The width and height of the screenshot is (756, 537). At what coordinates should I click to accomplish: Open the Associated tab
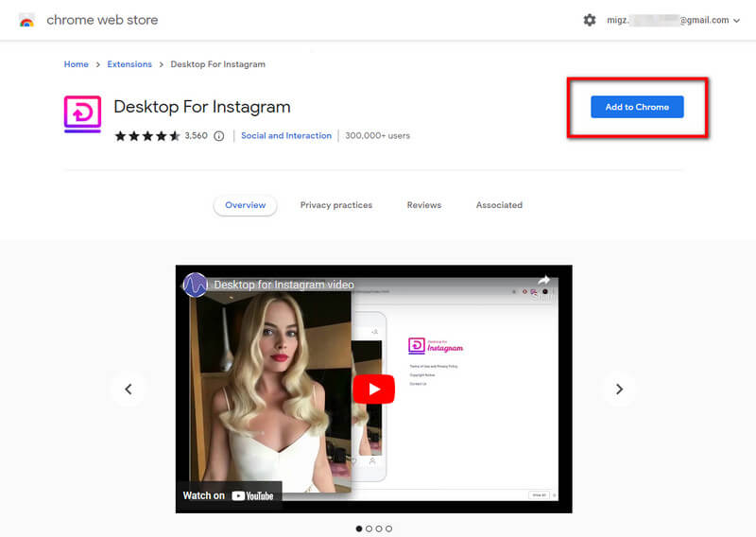(499, 205)
